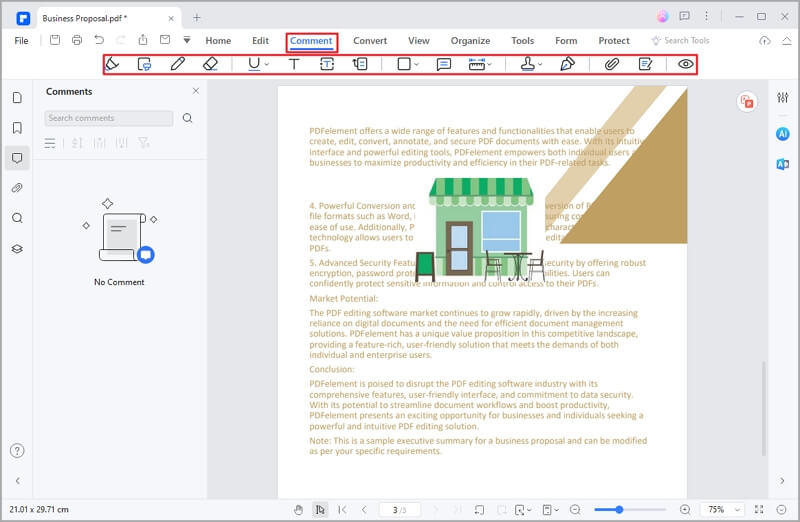Open the Layers panel in sidebar
800x522 pixels.
(x=17, y=248)
